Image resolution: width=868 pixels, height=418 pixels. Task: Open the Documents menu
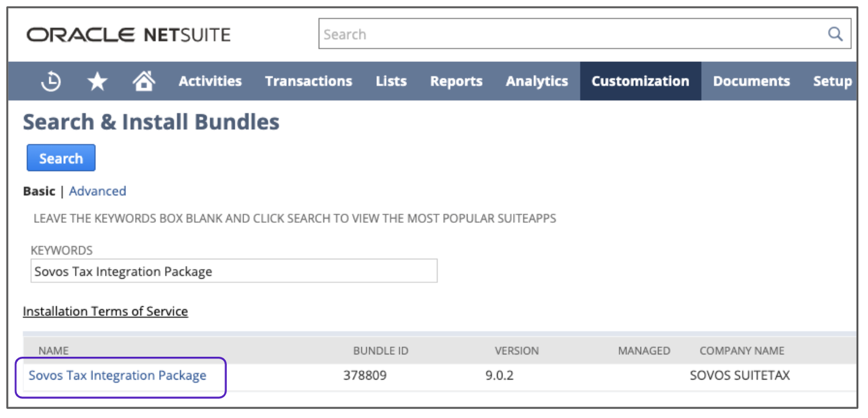pyautogui.click(x=751, y=82)
